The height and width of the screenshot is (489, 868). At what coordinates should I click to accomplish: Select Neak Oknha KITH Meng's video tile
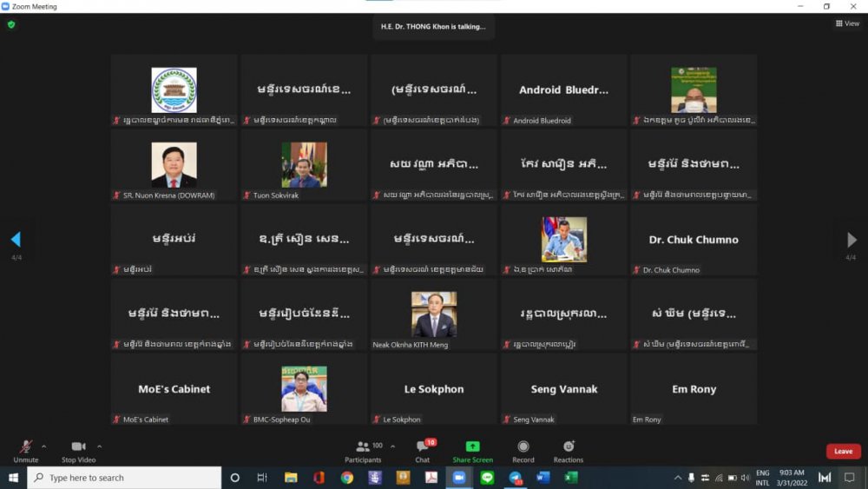point(434,314)
